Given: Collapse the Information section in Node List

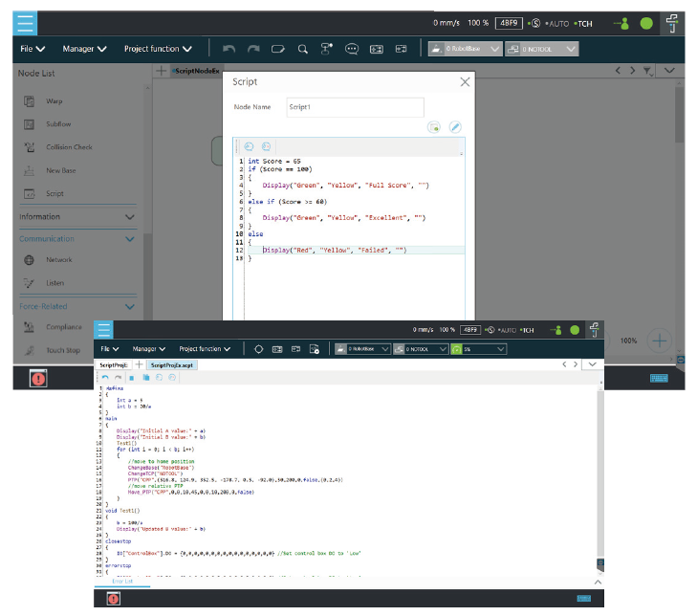Looking at the screenshot, I should click(x=130, y=217).
